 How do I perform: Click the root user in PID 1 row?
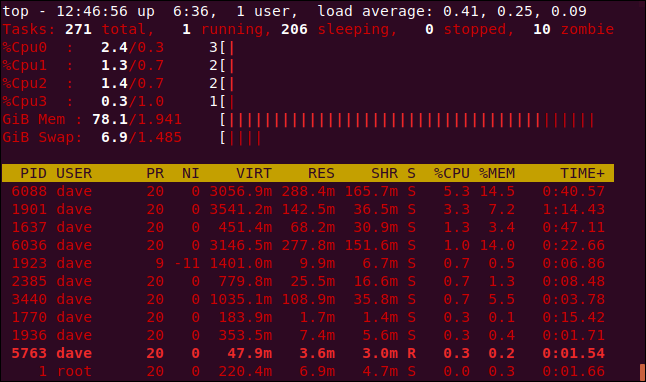74,372
